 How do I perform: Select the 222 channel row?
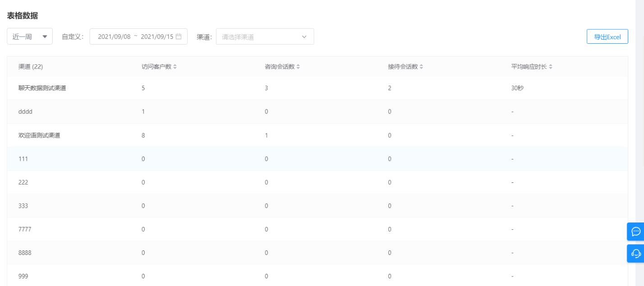[317, 182]
